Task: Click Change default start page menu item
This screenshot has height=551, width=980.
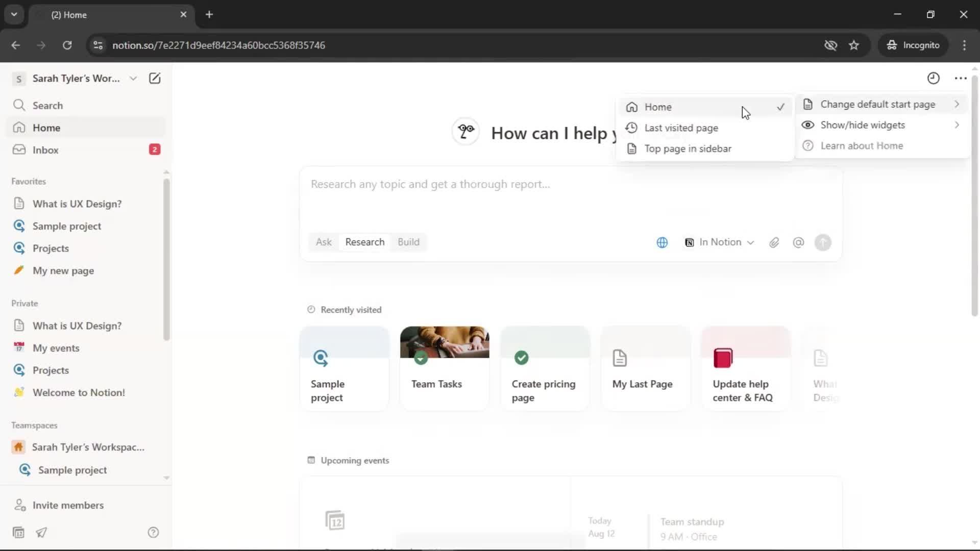Action: tap(881, 104)
